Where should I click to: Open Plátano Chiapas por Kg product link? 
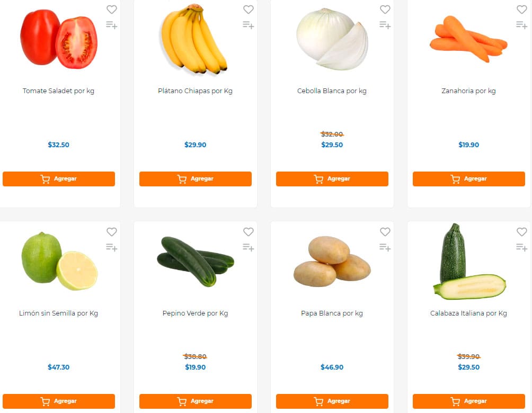click(195, 91)
